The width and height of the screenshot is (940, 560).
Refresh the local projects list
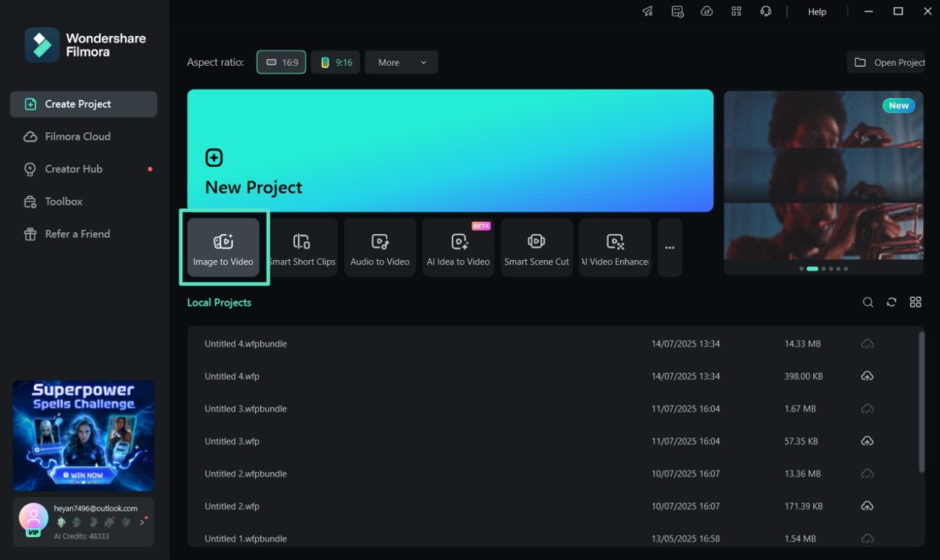point(892,303)
